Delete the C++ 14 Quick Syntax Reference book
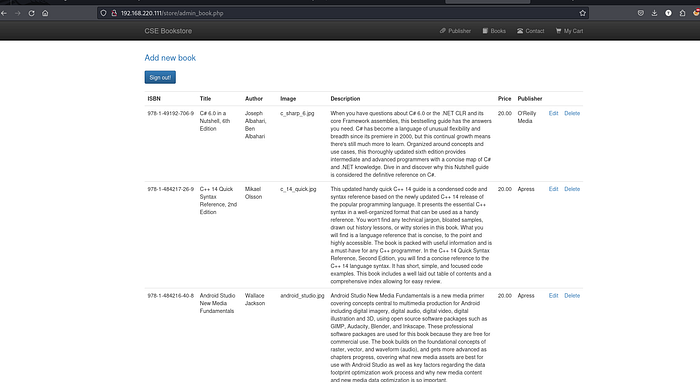Screen dimensions: 700x382 (x=572, y=189)
